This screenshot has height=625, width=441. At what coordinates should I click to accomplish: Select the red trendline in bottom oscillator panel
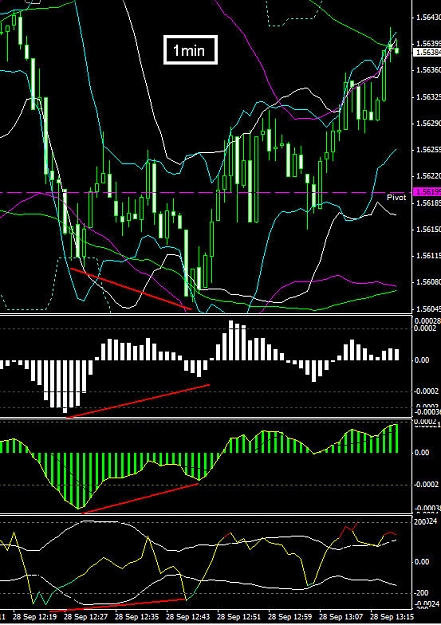118,605
